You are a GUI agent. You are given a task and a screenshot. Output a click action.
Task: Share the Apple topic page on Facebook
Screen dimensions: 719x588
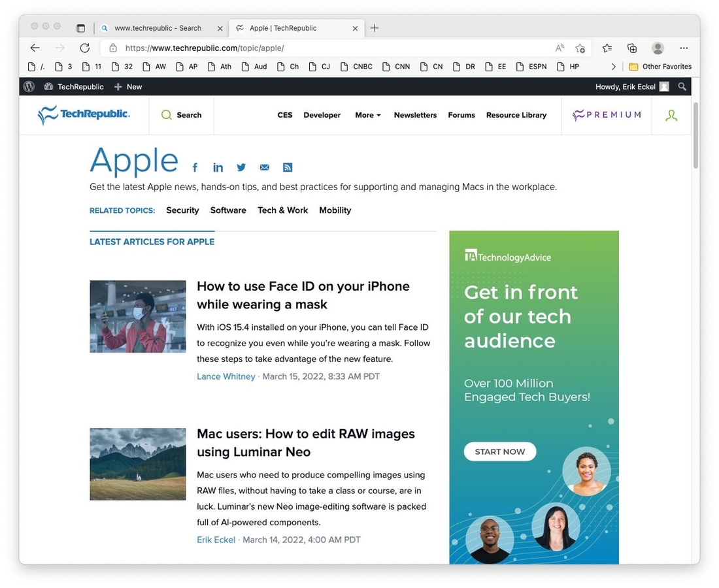click(x=195, y=167)
